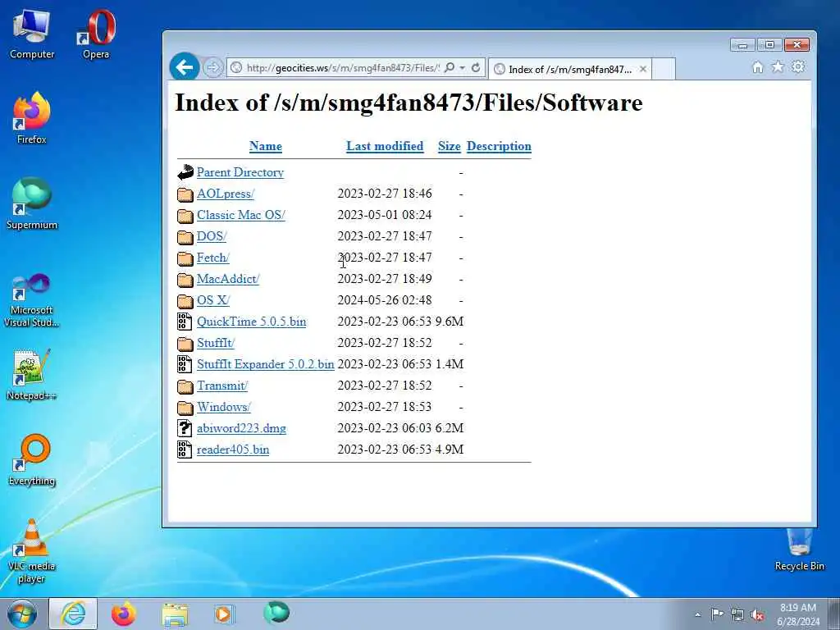The width and height of the screenshot is (840, 630).
Task: Download StuffIt Expander 5.0.2.bin
Action: 265,364
